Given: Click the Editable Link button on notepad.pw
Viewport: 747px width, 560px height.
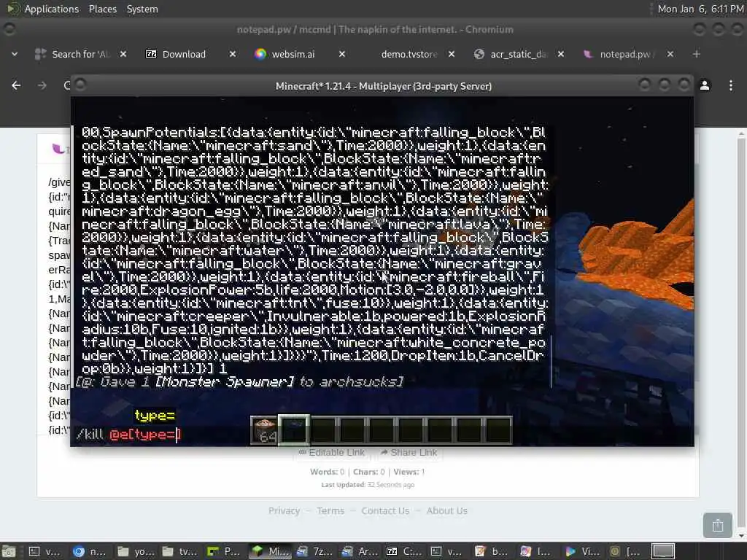Looking at the screenshot, I should [x=332, y=452].
